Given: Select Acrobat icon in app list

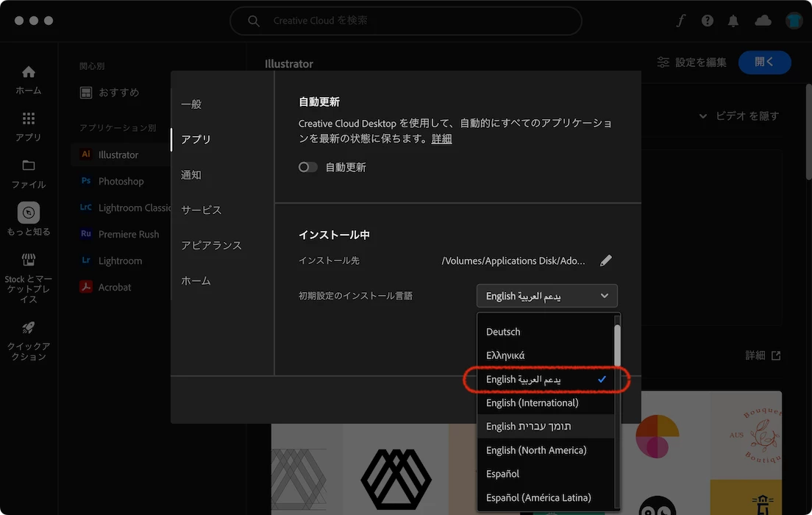Looking at the screenshot, I should [86, 286].
